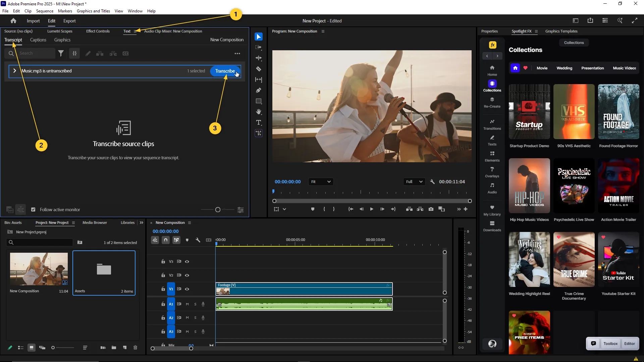Select the Slip tool
Screen dimensions: 644x362
[259, 79]
